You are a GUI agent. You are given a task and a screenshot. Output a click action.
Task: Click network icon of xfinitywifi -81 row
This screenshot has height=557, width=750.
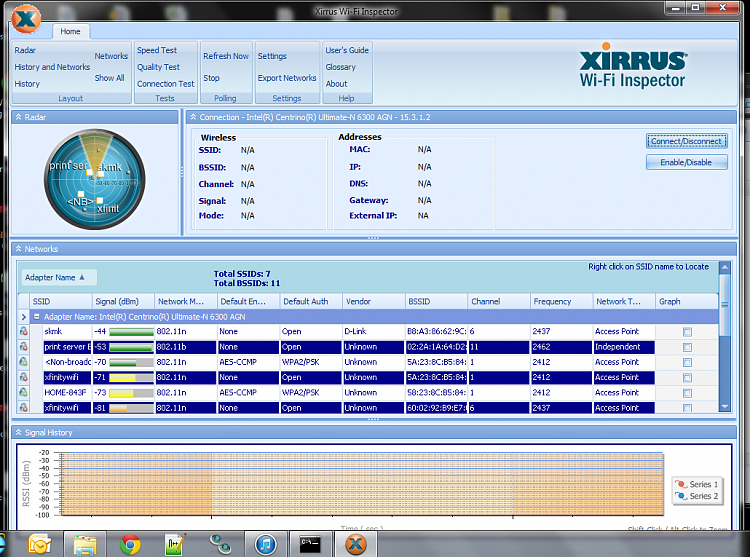[x=23, y=407]
